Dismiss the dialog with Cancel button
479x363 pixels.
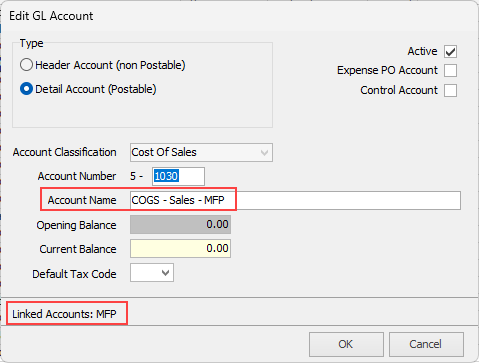coord(426,344)
